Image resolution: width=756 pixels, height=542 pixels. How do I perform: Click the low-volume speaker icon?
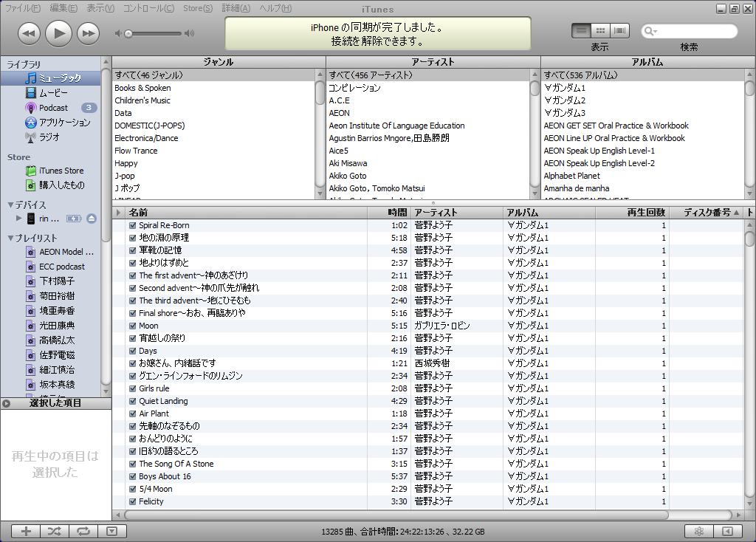tap(118, 34)
